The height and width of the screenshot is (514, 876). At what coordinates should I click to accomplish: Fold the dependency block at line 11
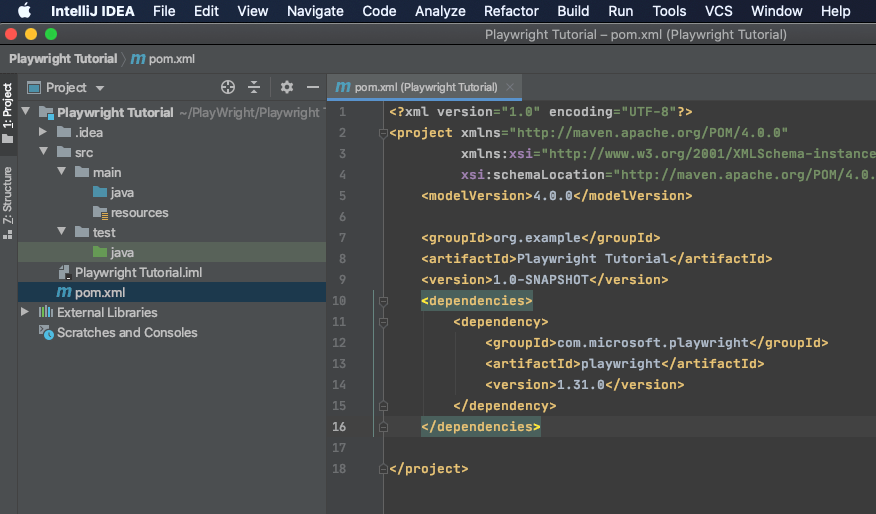tap(383, 322)
